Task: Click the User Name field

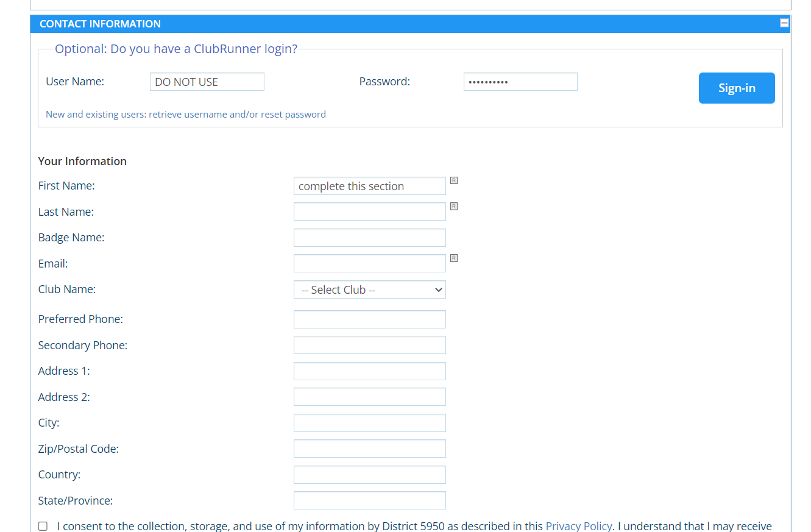Action: (x=207, y=82)
